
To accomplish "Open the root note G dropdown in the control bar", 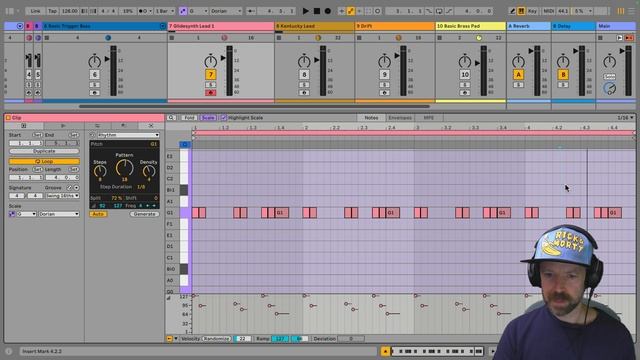I will 198,11.
